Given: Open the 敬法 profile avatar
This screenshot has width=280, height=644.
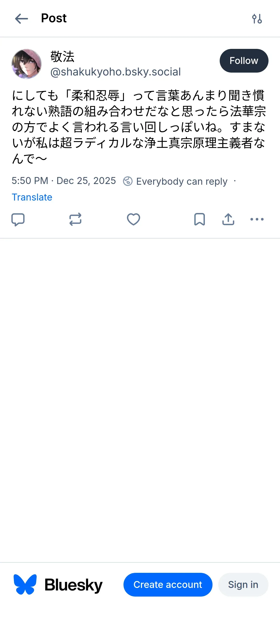Looking at the screenshot, I should [27, 64].
